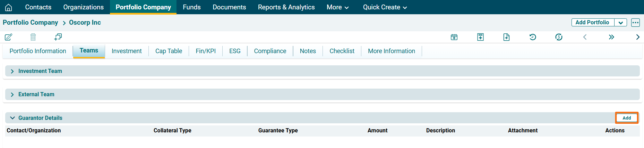The image size is (644, 148).
Task: Click Portfolio Company breadcrumb link
Action: [31, 23]
